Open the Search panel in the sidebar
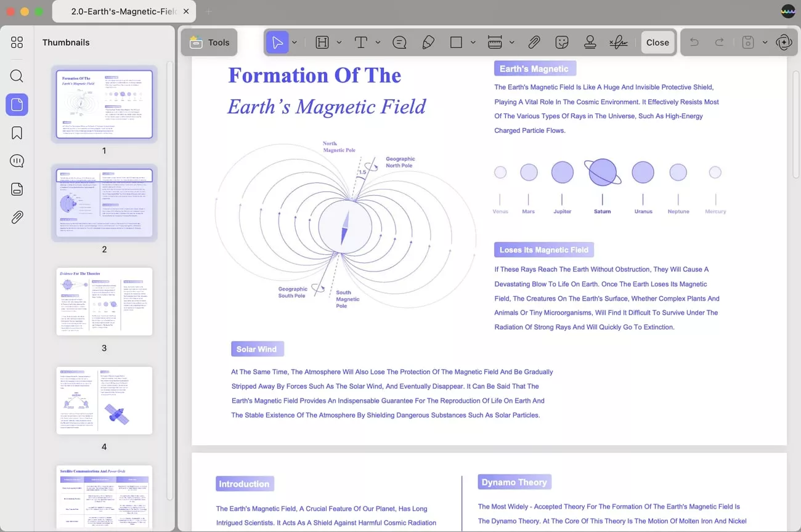This screenshot has width=801, height=532. (17, 76)
